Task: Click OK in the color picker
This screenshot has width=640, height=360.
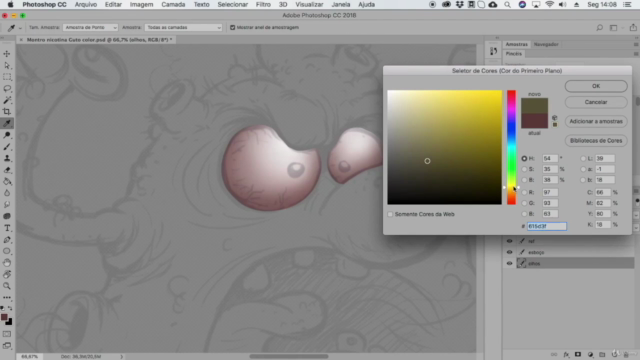Action: click(596, 86)
